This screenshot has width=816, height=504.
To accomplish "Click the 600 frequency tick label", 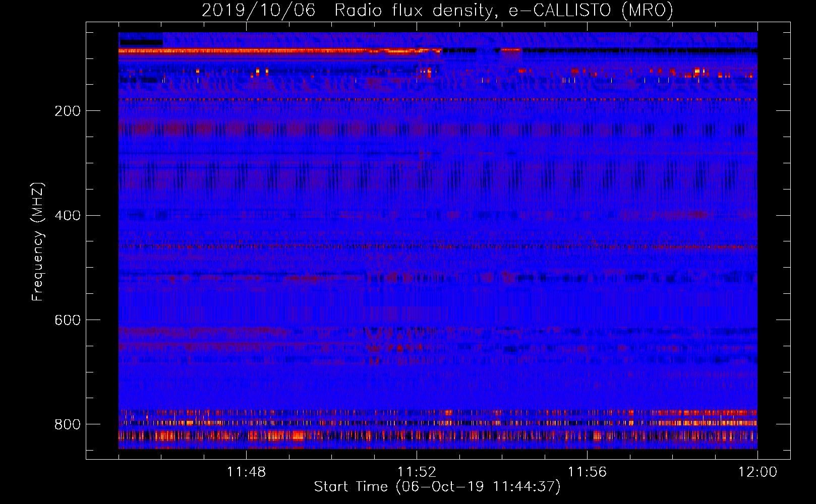I will tap(68, 321).
